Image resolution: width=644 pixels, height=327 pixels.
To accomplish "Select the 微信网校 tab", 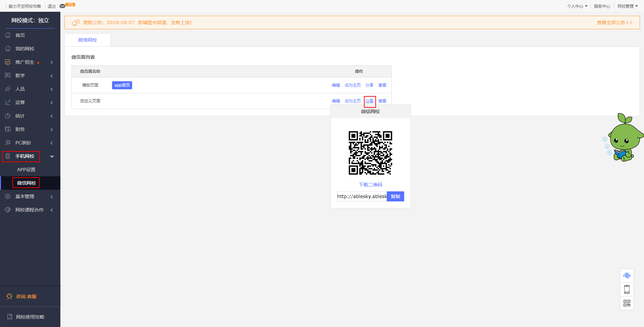I will [x=88, y=40].
